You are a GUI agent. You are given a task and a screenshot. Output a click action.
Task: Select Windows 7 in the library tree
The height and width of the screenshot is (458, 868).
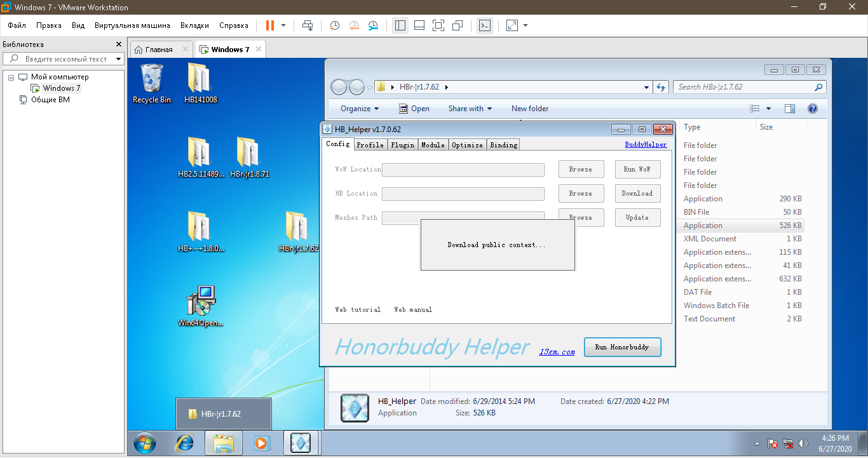62,88
